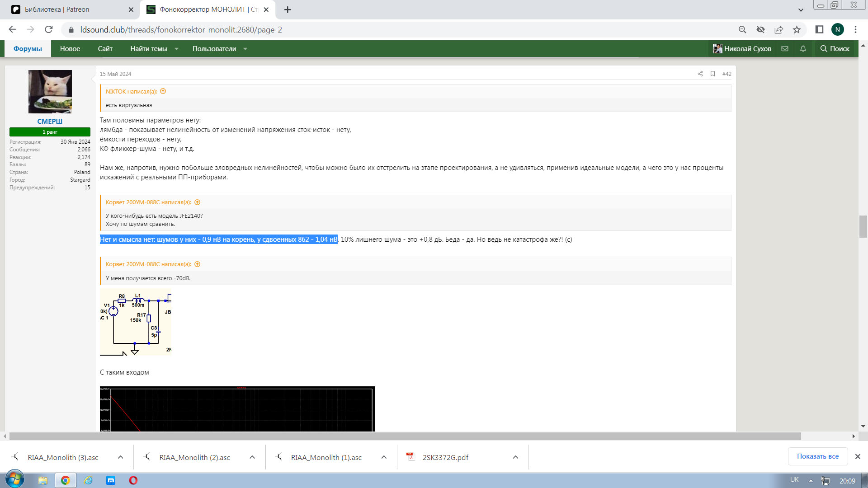Open File Explorer from taskbar
Image resolution: width=868 pixels, height=488 pixels.
[43, 480]
